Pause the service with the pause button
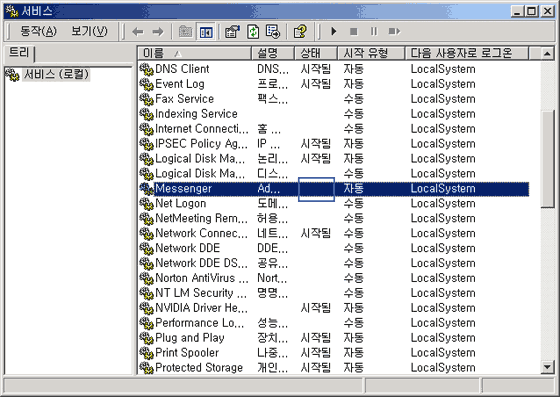The image size is (560, 397). [x=374, y=32]
